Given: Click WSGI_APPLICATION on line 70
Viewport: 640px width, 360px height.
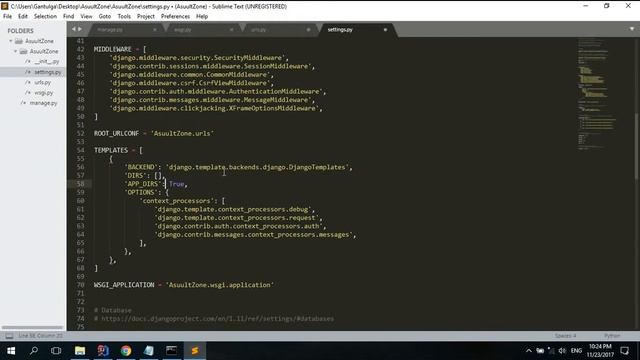Looking at the screenshot, I should pos(124,285).
